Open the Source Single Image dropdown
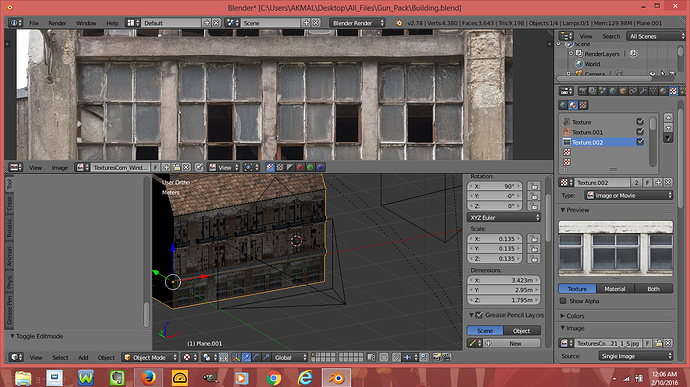Screen dimensions: 690x387 tap(635, 356)
